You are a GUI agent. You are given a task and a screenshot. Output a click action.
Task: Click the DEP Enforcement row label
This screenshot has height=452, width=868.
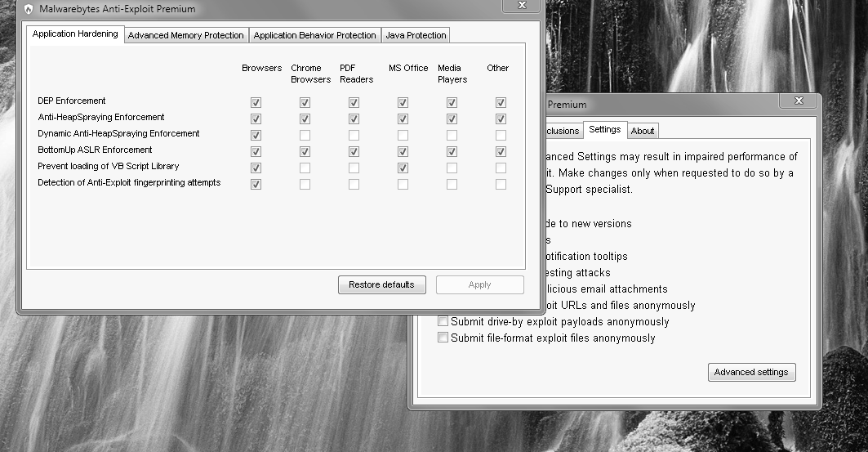(71, 101)
